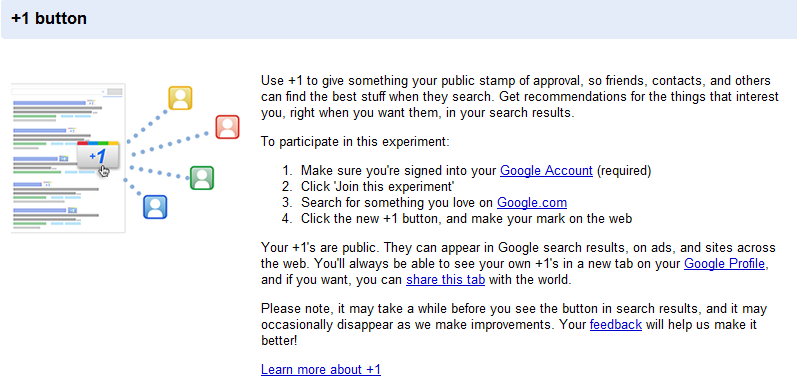Visit the Google Profile link
The image size is (797, 384).
point(724,264)
